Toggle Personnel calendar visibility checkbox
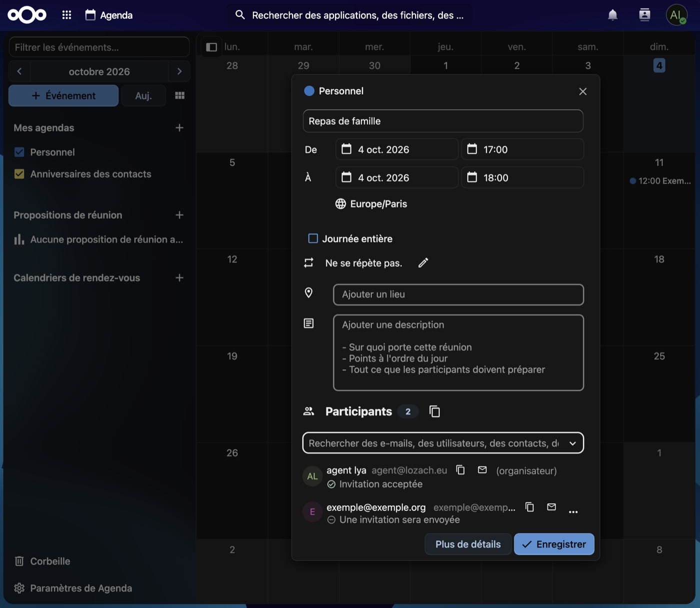The image size is (700, 608). coord(19,152)
